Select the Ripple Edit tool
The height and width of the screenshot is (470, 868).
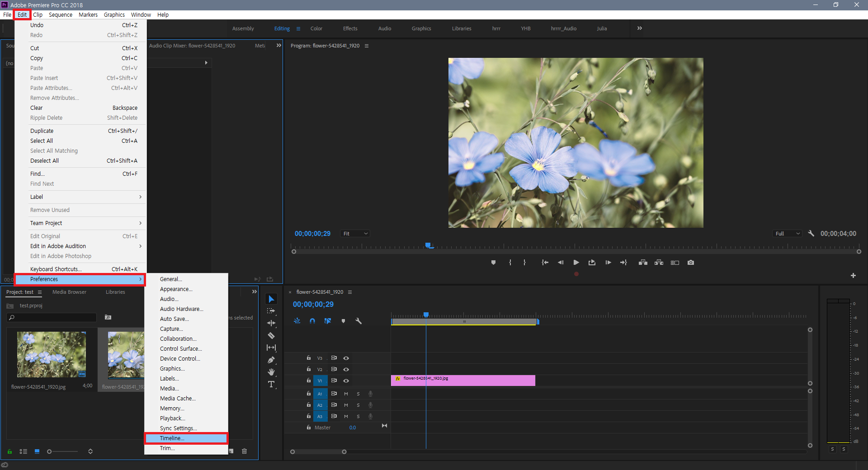tap(271, 323)
